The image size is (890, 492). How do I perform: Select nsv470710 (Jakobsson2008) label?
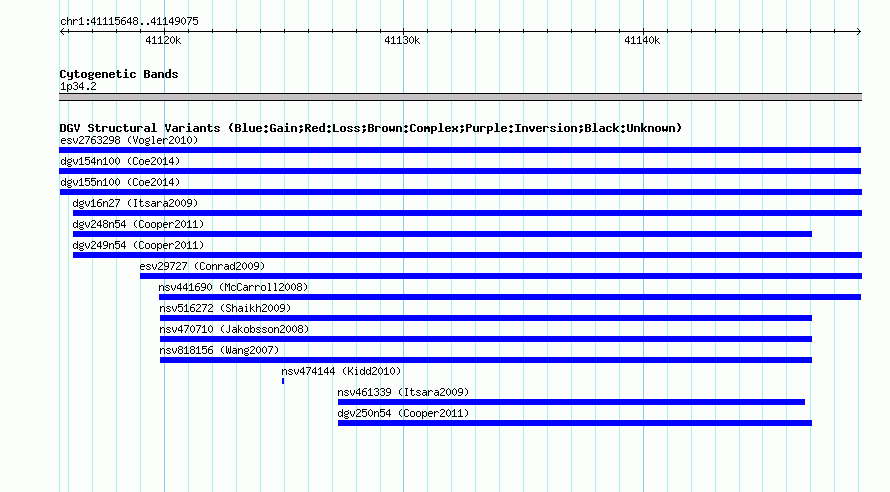[234, 329]
